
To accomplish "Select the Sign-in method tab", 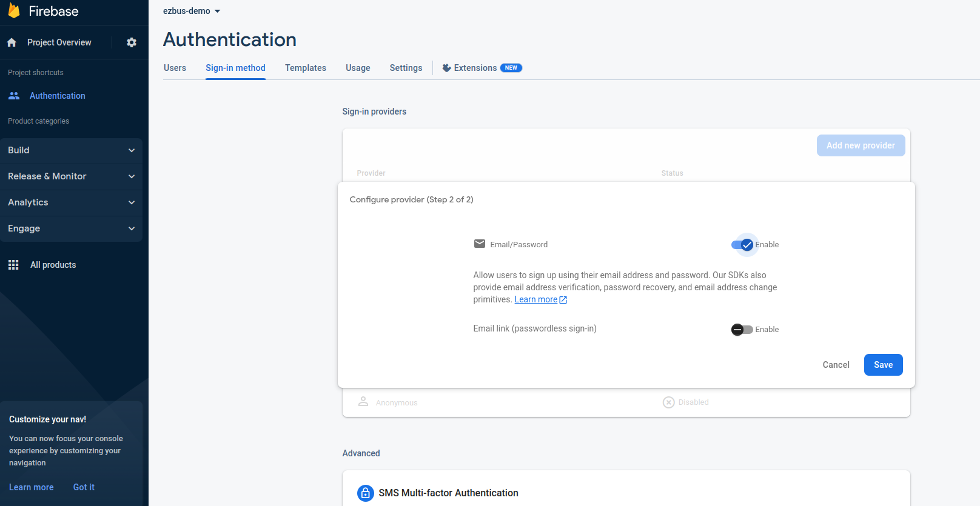I will click(x=235, y=68).
